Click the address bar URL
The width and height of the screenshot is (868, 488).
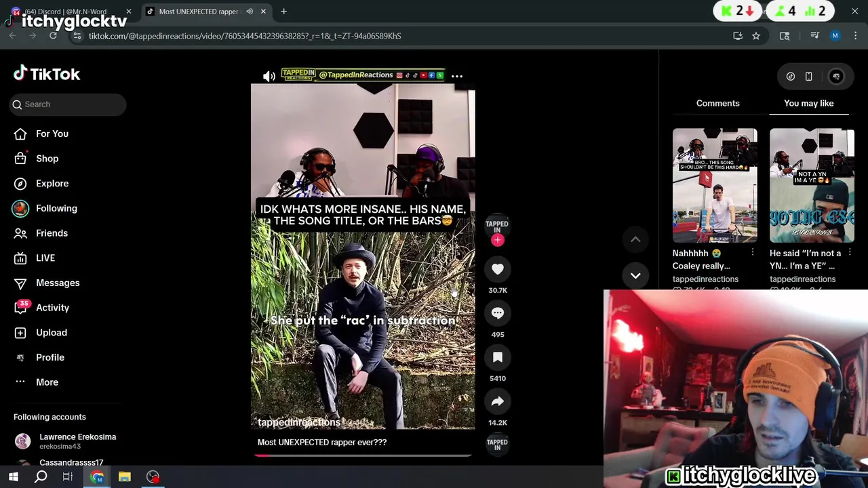[245, 36]
